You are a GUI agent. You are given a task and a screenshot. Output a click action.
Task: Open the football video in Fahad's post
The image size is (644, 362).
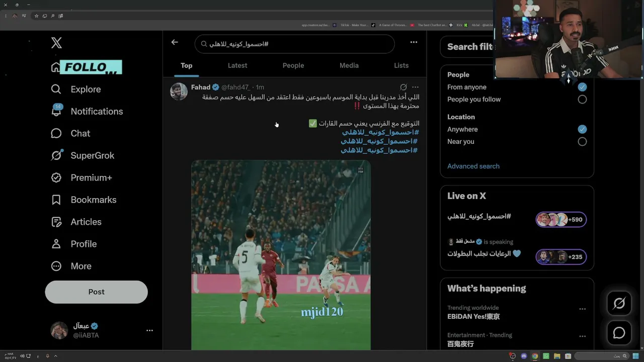coord(281,255)
